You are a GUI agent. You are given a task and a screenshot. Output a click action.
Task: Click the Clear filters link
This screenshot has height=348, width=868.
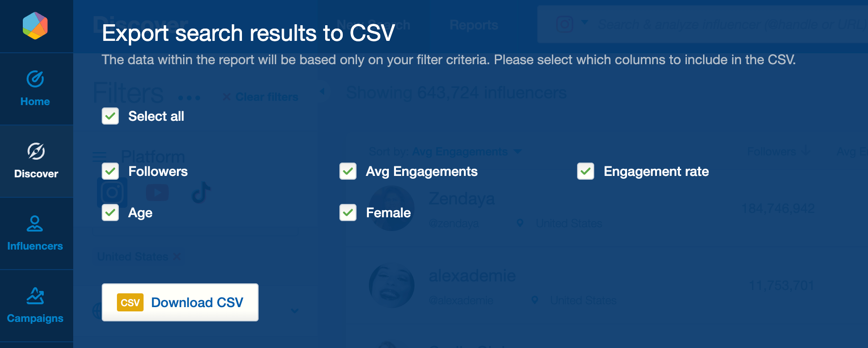pos(260,97)
